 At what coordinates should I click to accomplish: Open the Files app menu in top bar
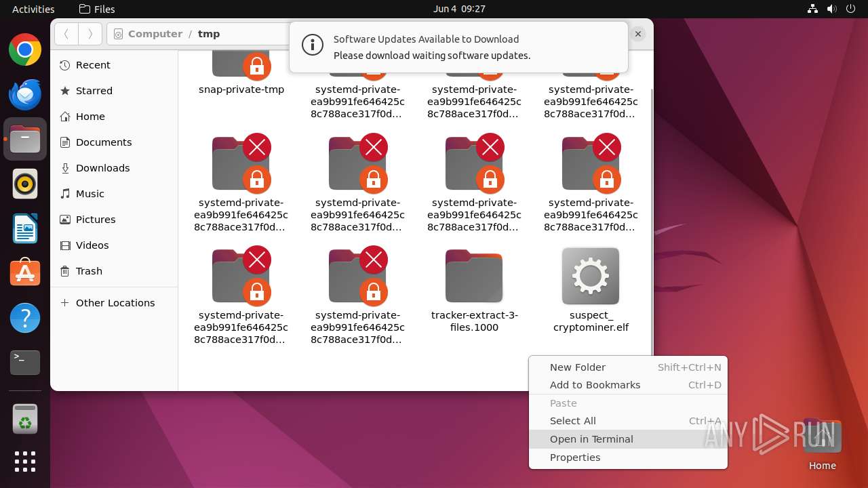pyautogui.click(x=97, y=9)
